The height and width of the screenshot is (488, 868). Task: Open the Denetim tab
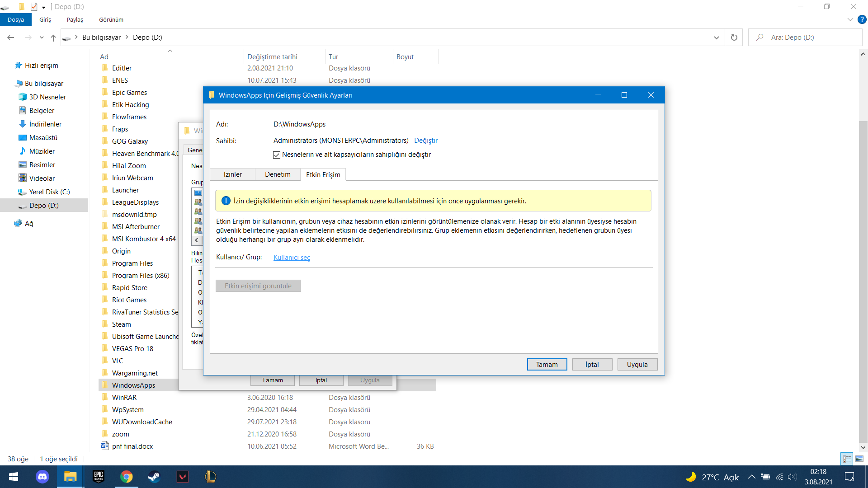(x=278, y=174)
